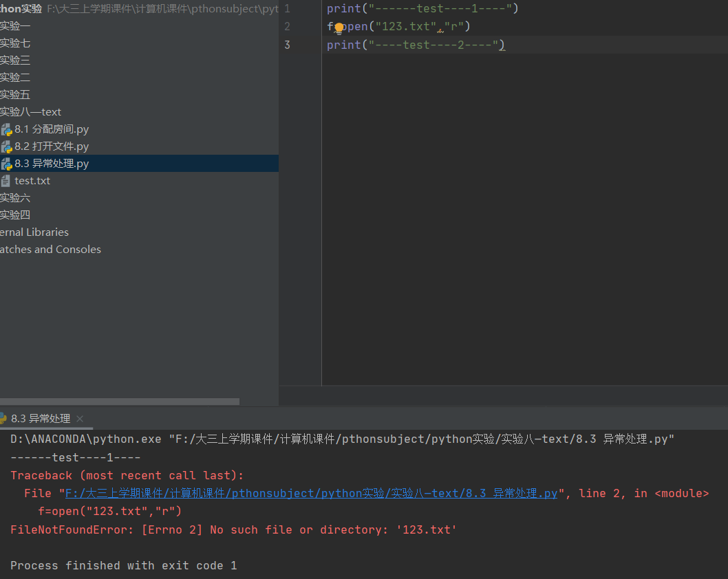Select the 实验二 folder
Image resolution: width=728 pixels, height=579 pixels.
(15, 78)
